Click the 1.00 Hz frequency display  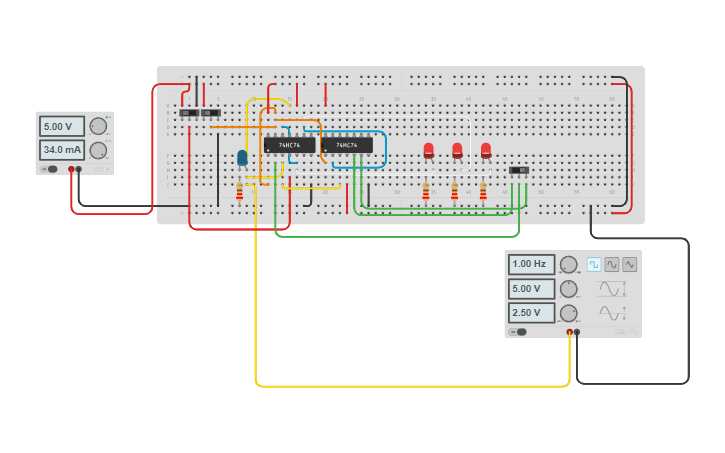tap(532, 264)
